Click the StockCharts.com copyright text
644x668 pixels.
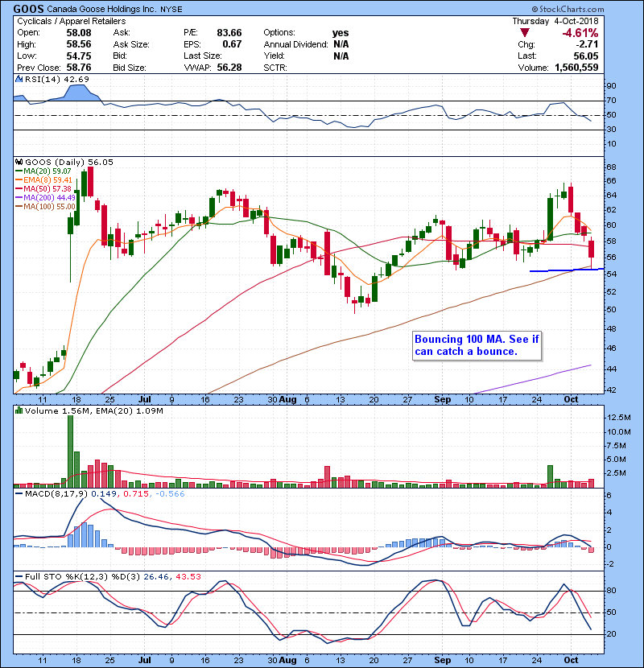pos(568,9)
